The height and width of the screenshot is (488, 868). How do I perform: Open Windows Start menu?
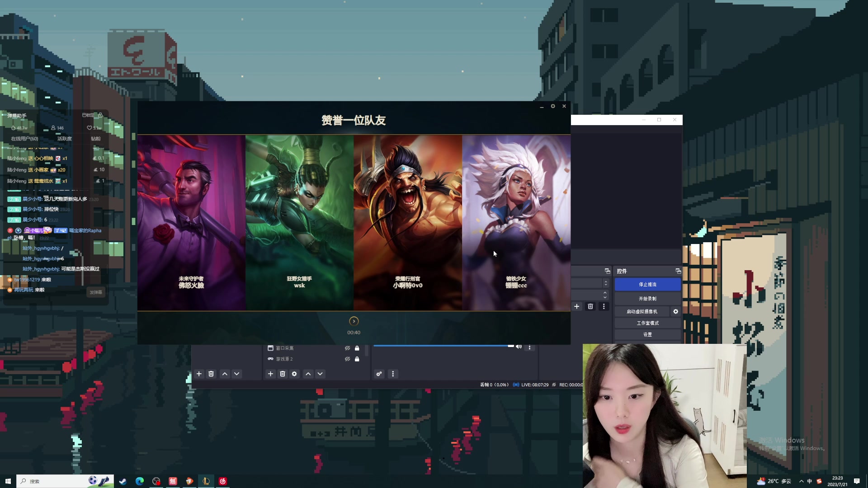click(8, 481)
